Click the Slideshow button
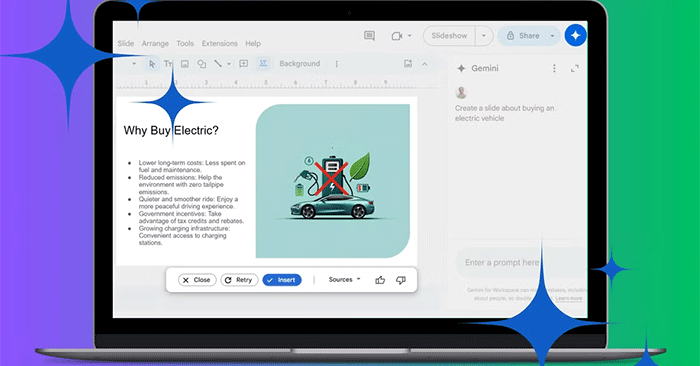This screenshot has width=700, height=366. (x=449, y=36)
